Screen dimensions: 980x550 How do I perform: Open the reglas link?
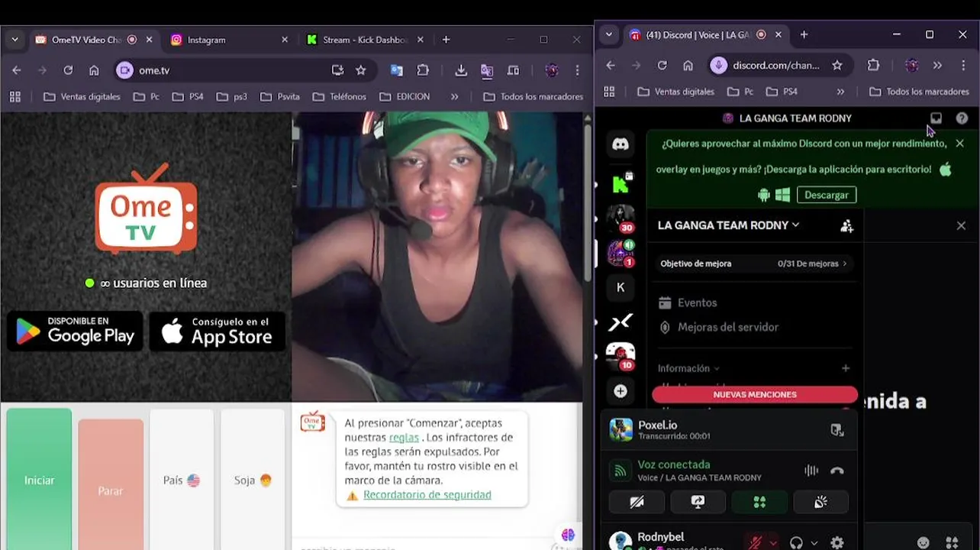(x=404, y=438)
